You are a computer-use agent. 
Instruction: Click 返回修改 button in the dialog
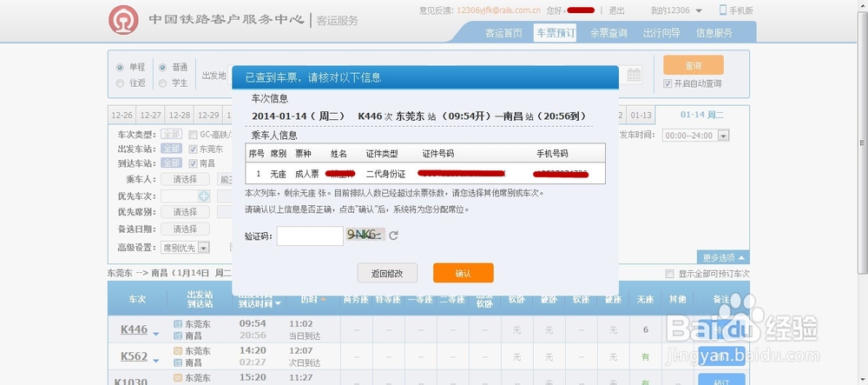coord(387,273)
